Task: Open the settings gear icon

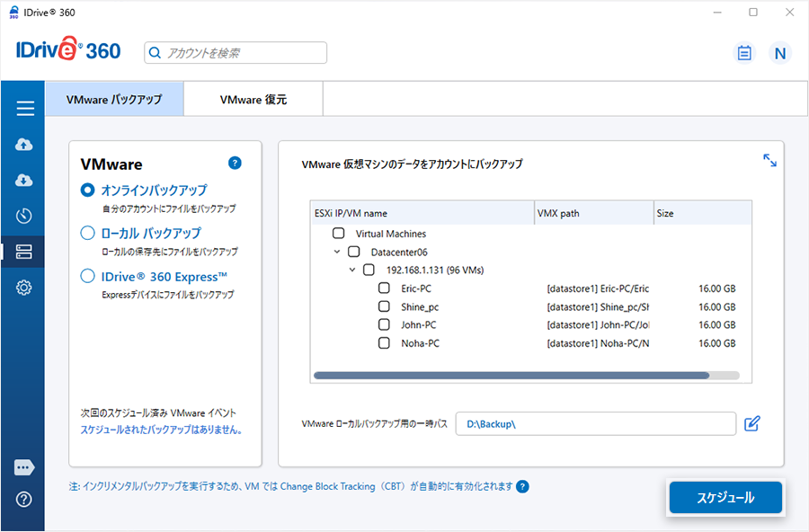Action: (x=24, y=288)
